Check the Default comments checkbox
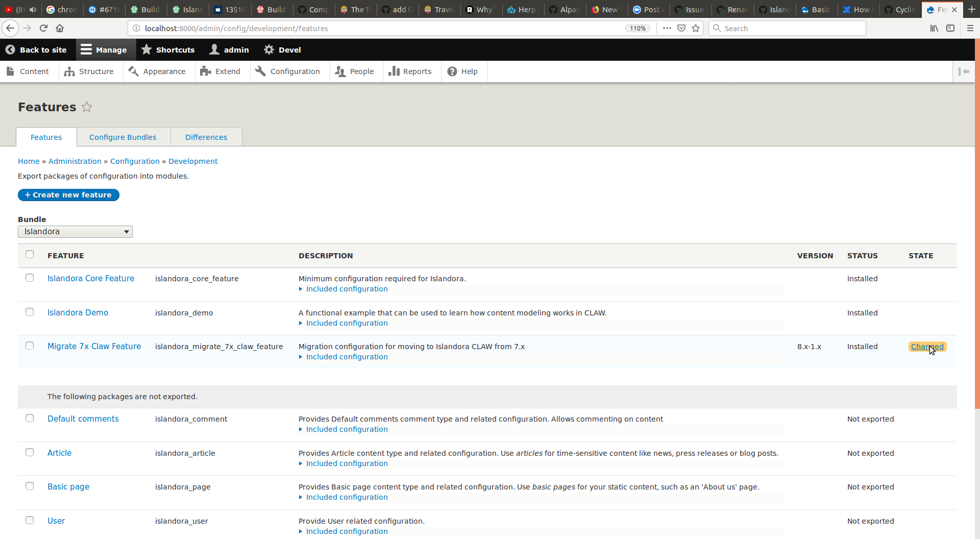This screenshot has height=539, width=980. [30, 418]
